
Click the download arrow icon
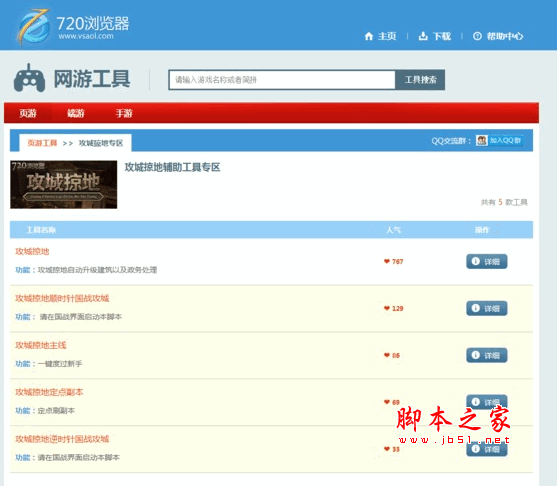tap(423, 36)
